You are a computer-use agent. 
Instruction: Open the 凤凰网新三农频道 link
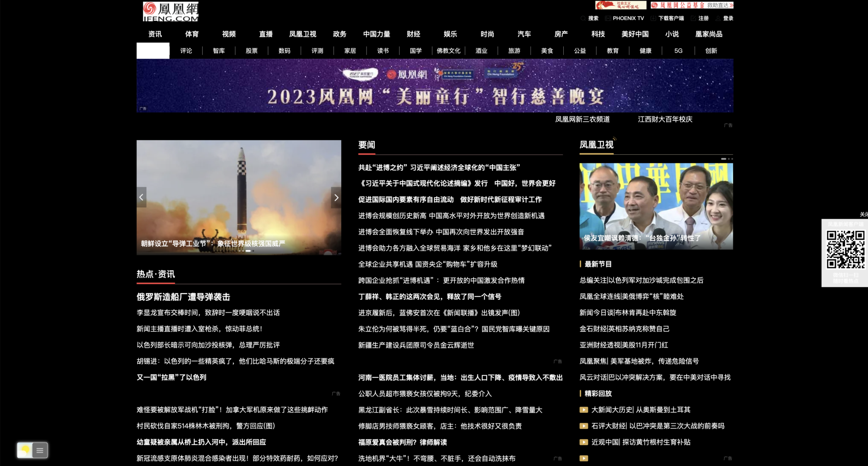pyautogui.click(x=582, y=119)
